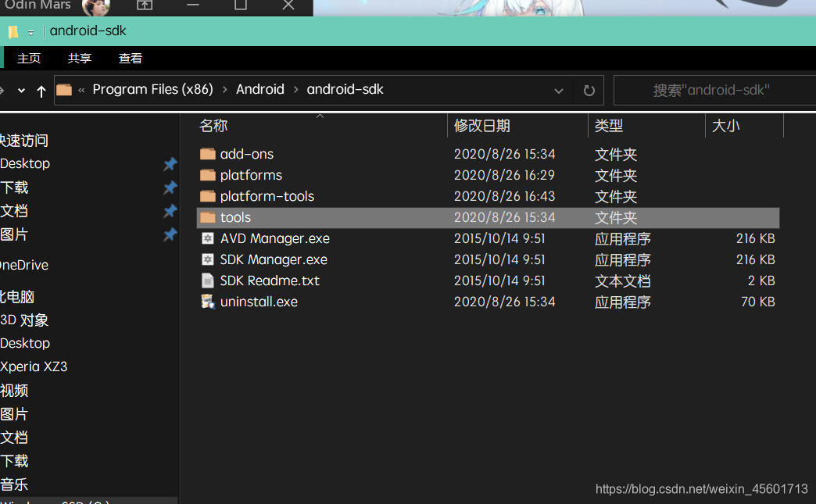816x504 pixels.
Task: Select the platform-tools folder icon
Action: [208, 196]
